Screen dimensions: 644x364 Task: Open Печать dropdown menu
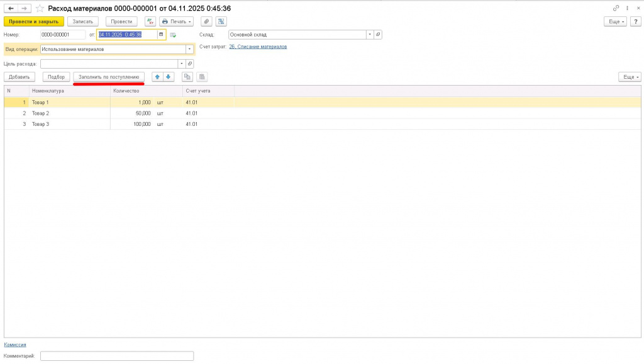click(177, 21)
